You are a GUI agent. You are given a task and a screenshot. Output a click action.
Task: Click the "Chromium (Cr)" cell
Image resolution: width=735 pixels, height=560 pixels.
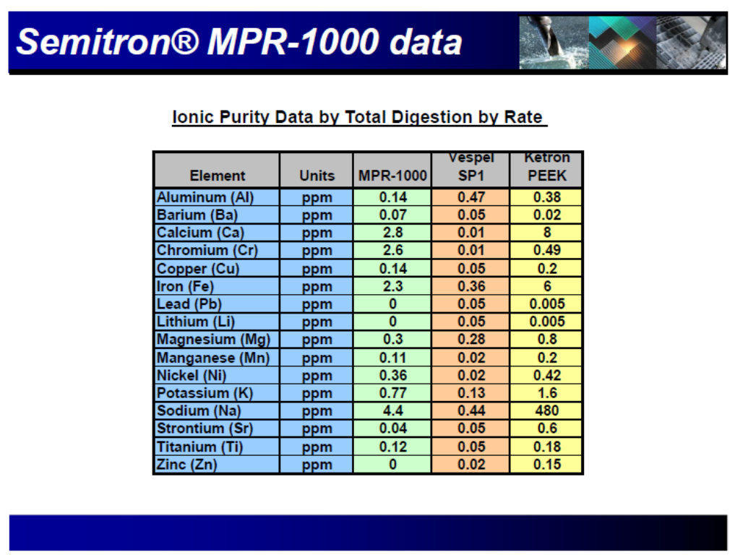217,251
